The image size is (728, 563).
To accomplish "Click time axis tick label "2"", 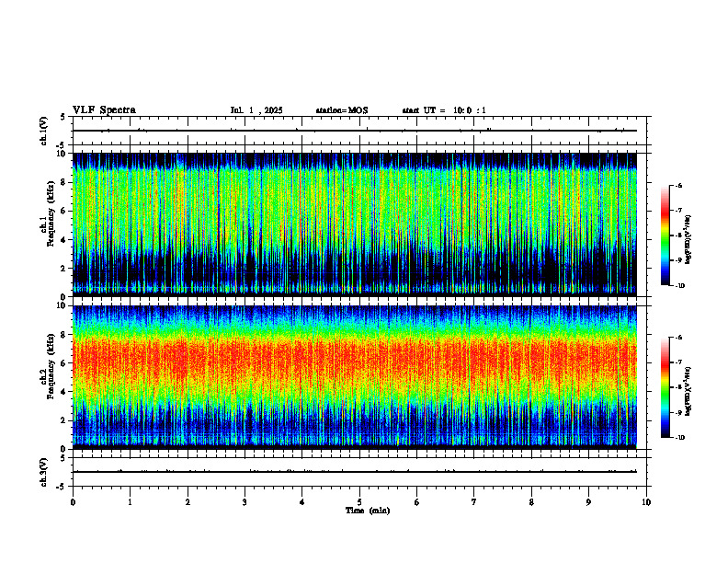I will click(x=188, y=502).
